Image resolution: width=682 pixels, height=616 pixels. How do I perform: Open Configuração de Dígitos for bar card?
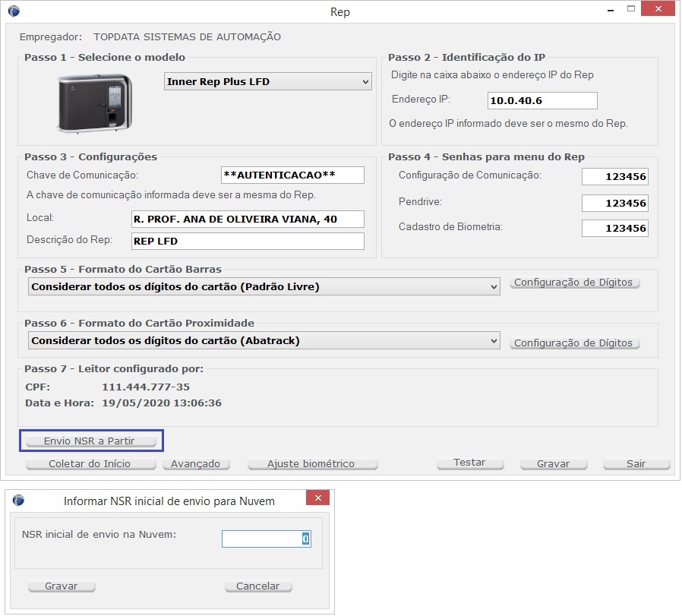pyautogui.click(x=574, y=283)
